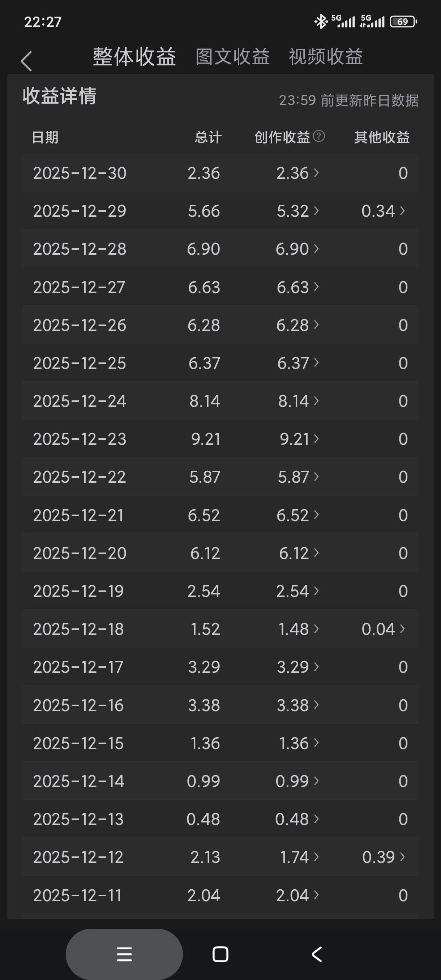
Task: Tap the 收益详情 section title
Action: pyautogui.click(x=59, y=96)
